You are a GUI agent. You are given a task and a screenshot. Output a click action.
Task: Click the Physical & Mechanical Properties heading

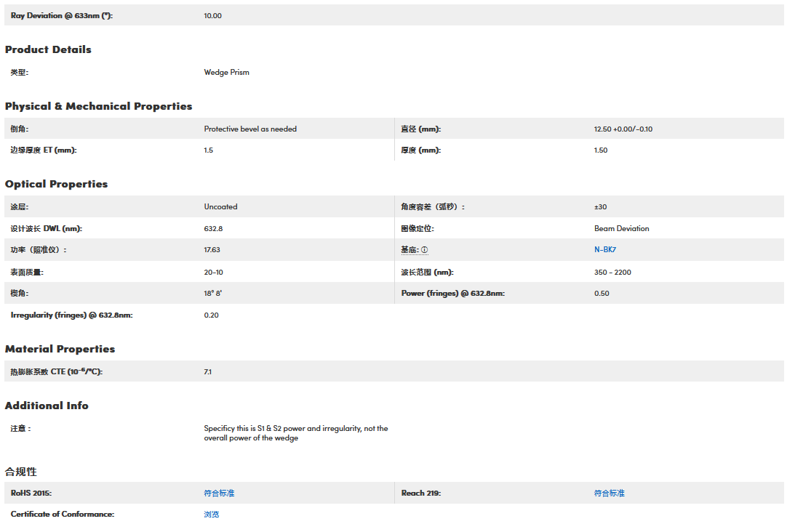[x=98, y=106]
